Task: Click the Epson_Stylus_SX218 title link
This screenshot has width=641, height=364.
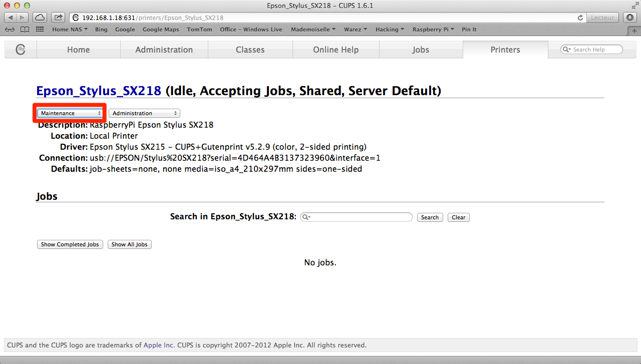Action: click(x=99, y=91)
